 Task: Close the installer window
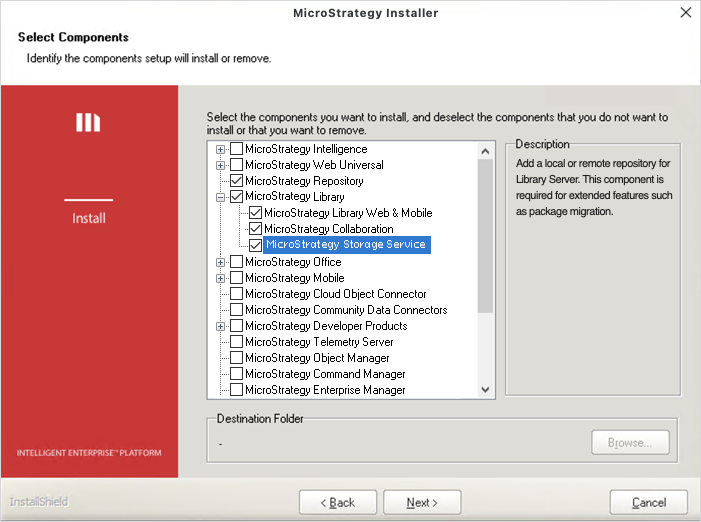685,13
